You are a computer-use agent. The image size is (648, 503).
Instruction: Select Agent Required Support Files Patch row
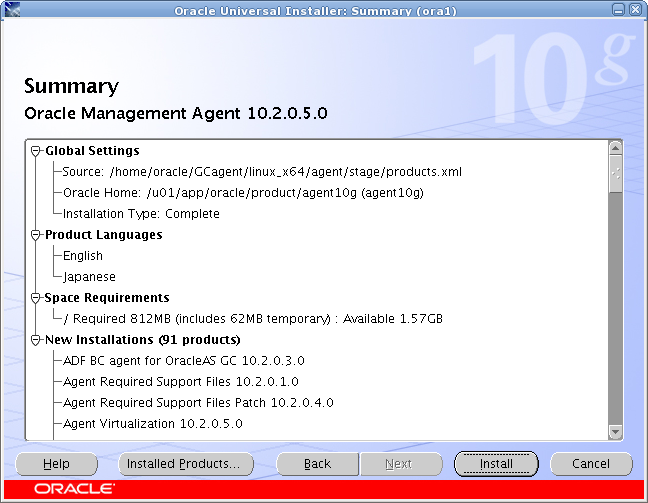pos(198,403)
